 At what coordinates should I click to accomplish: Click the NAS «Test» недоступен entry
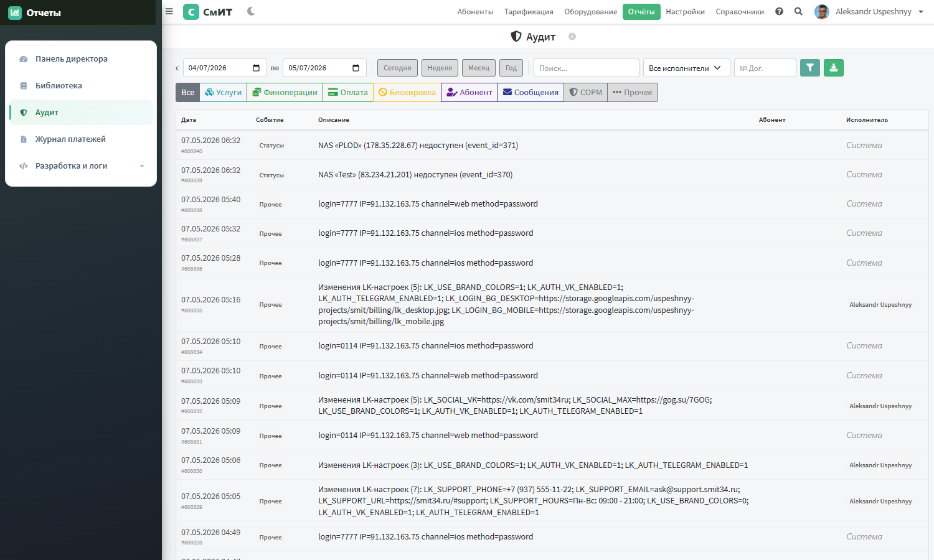(415, 175)
